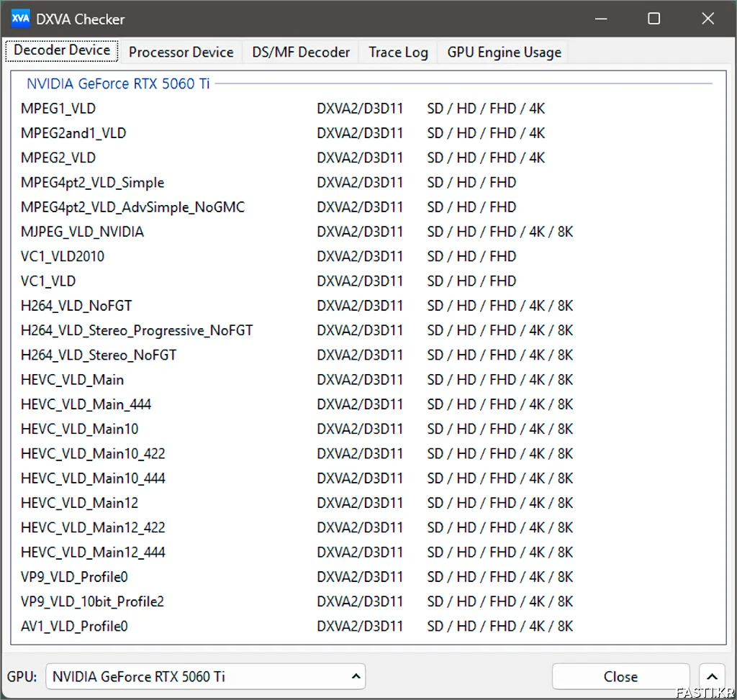This screenshot has height=700, width=737.
Task: Open the GPU Engine Usage tab
Action: (504, 52)
